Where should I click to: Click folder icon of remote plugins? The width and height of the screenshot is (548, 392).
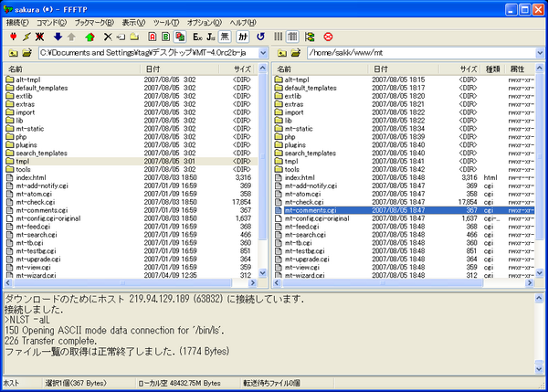[x=279, y=144]
